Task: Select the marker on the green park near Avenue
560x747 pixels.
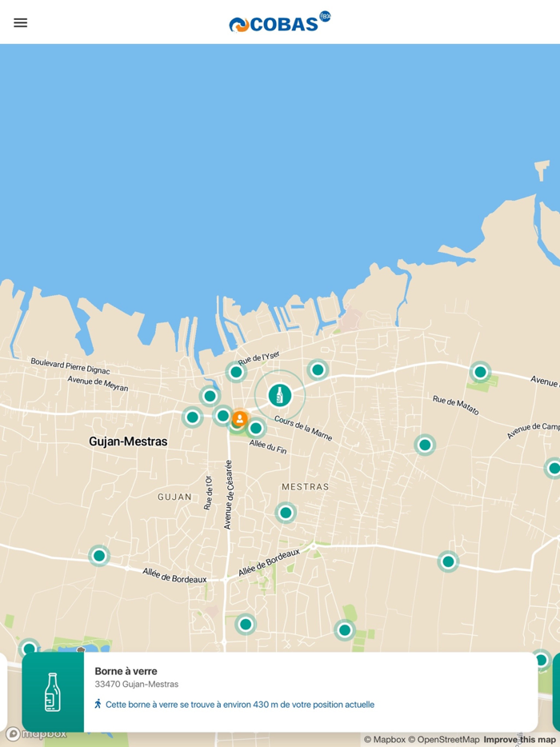Action: [481, 372]
